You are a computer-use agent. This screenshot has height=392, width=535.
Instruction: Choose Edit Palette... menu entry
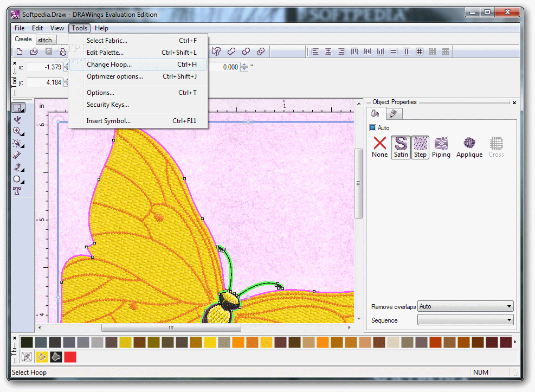(x=138, y=53)
